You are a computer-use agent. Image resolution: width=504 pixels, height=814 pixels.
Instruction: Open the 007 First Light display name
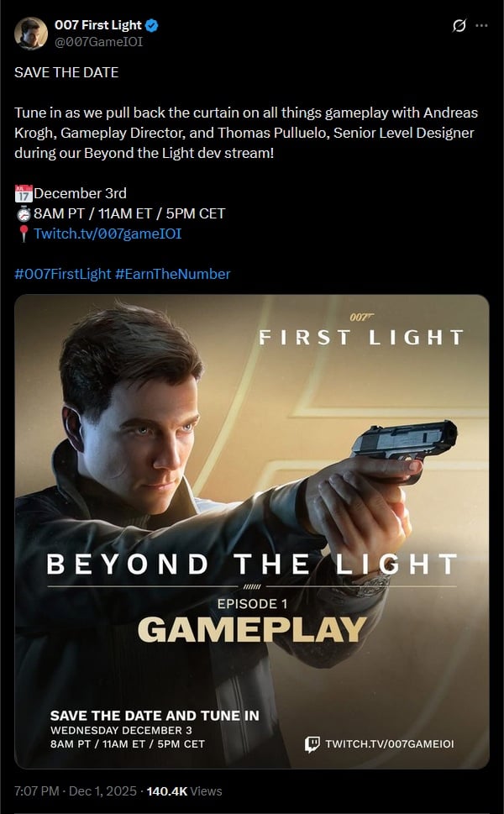click(98, 25)
